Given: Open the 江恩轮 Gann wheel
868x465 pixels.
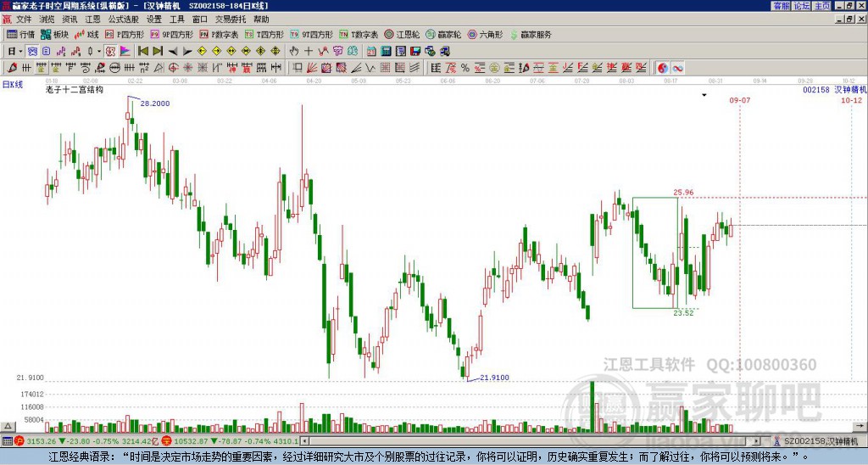Looking at the screenshot, I should coord(402,34).
